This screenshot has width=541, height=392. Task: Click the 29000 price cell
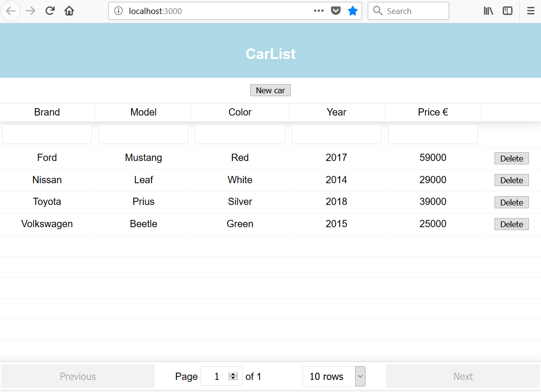tap(433, 180)
